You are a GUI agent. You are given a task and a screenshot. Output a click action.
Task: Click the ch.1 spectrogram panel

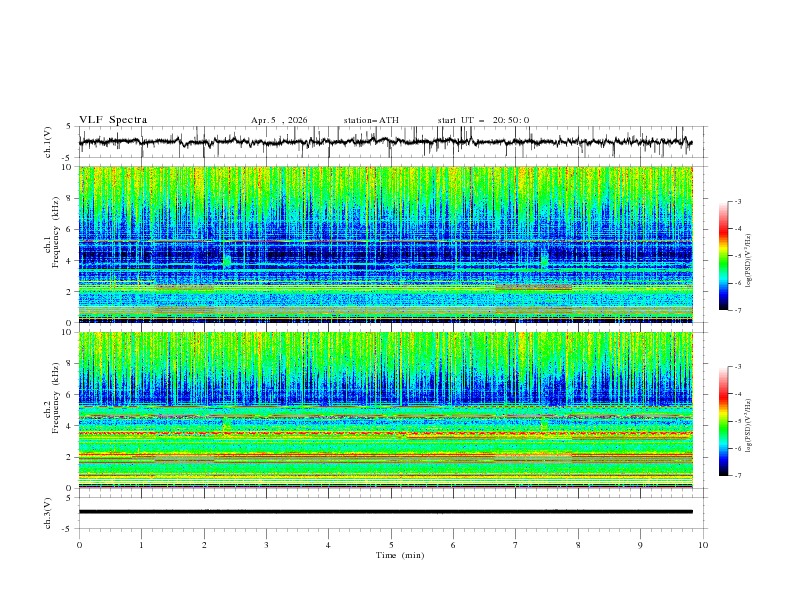(385, 244)
